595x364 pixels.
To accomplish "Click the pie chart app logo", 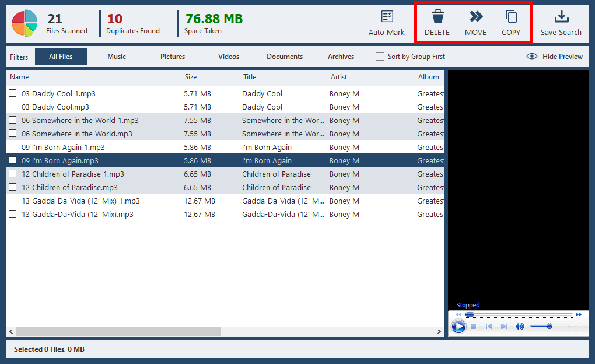I will [x=24, y=23].
